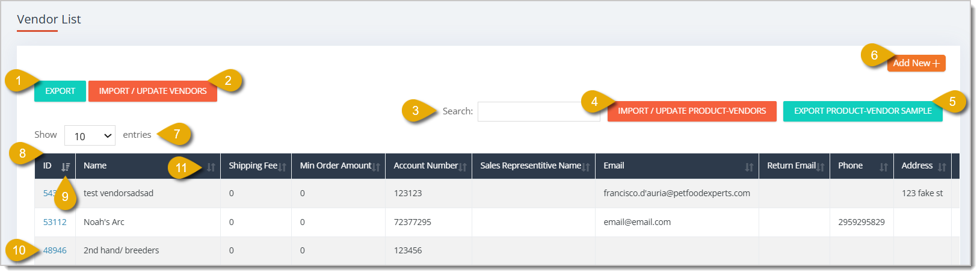Image resolution: width=980 pixels, height=275 pixels.
Task: Click the ID column sort icon
Action: (66, 167)
